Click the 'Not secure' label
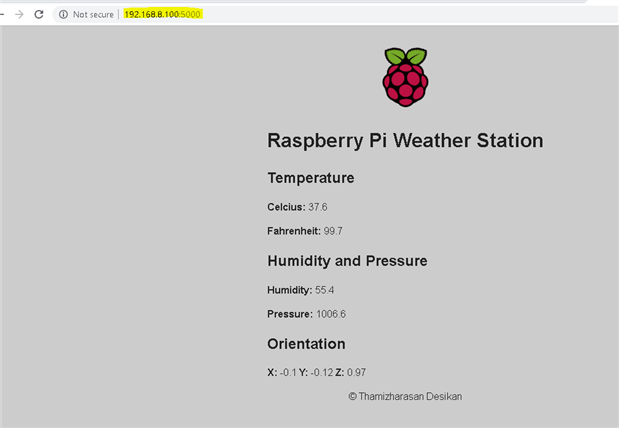This screenshot has width=619, height=428. (93, 15)
